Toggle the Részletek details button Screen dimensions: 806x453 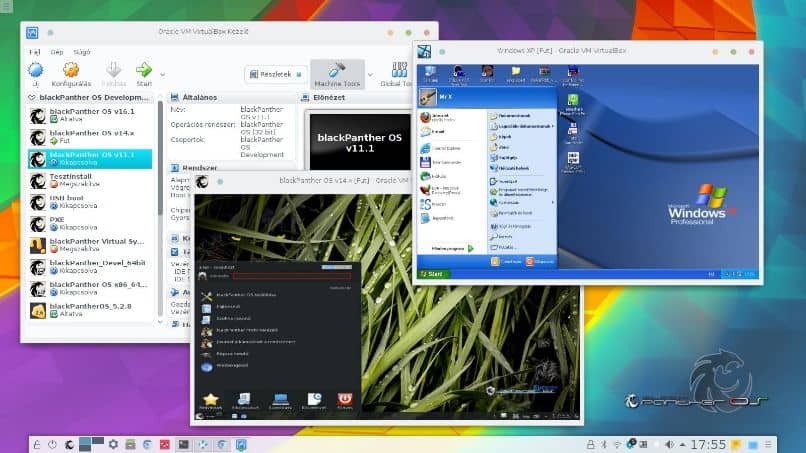point(276,75)
